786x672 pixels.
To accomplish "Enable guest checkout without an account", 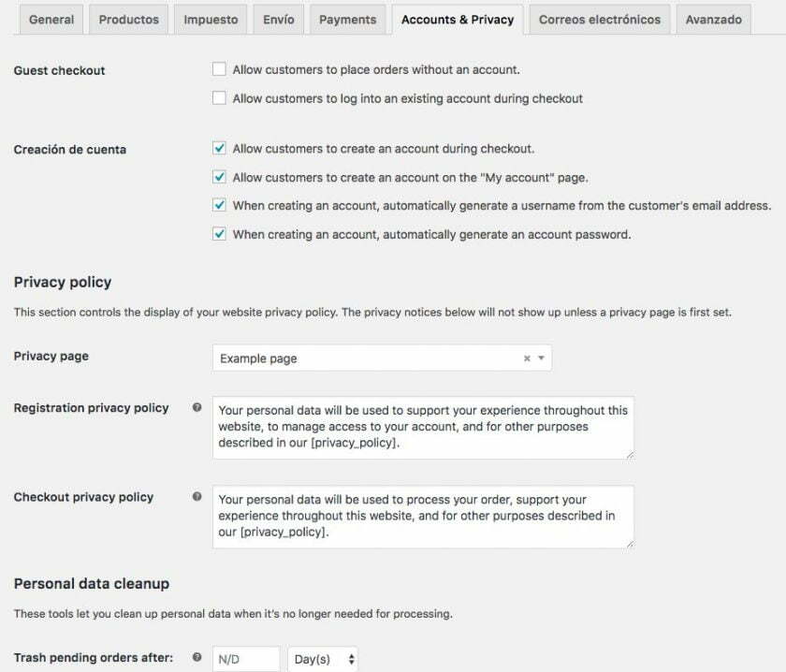I will [x=221, y=68].
